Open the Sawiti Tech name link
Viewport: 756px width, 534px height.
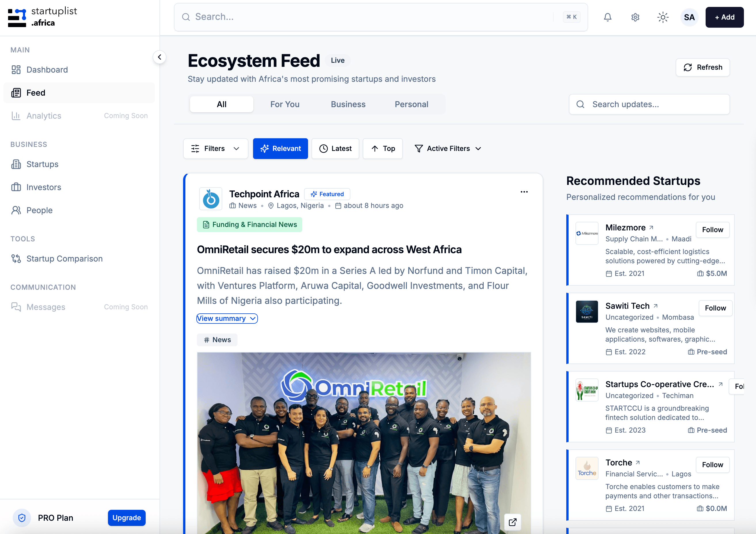click(627, 306)
